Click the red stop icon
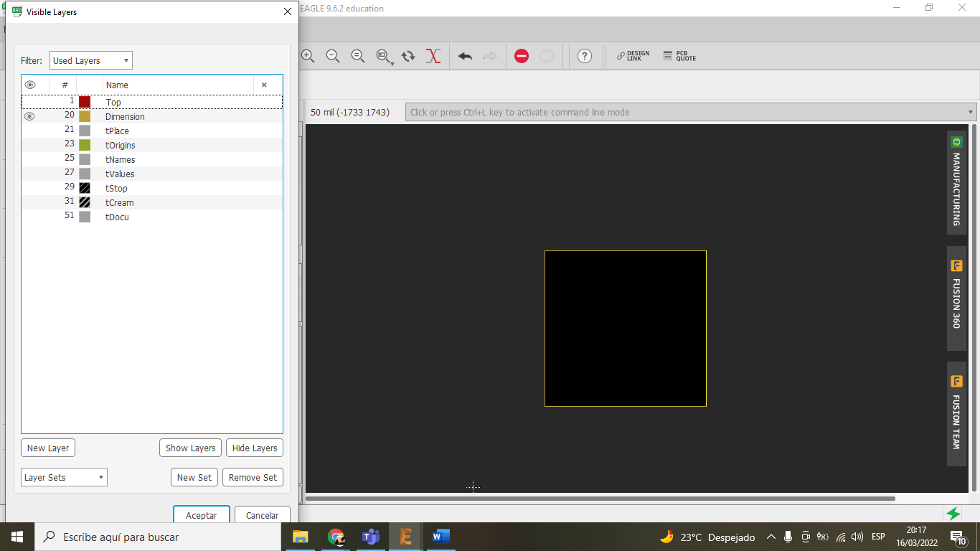The image size is (980, 551). pyautogui.click(x=522, y=56)
